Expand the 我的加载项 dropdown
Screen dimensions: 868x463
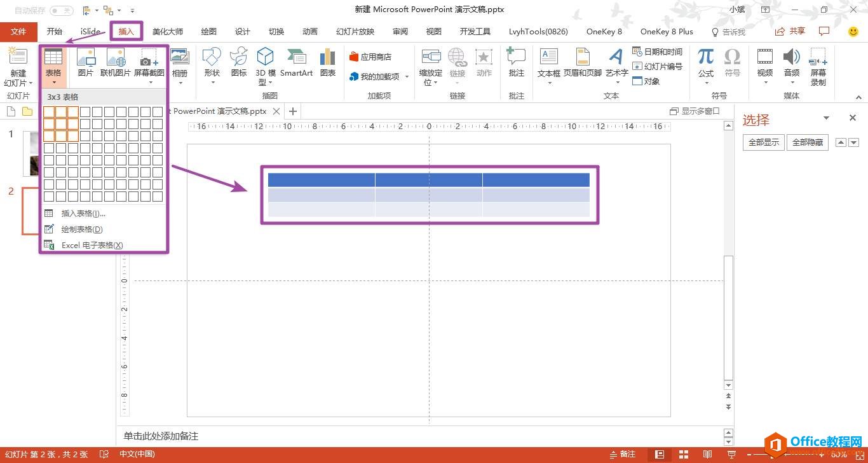[x=407, y=76]
